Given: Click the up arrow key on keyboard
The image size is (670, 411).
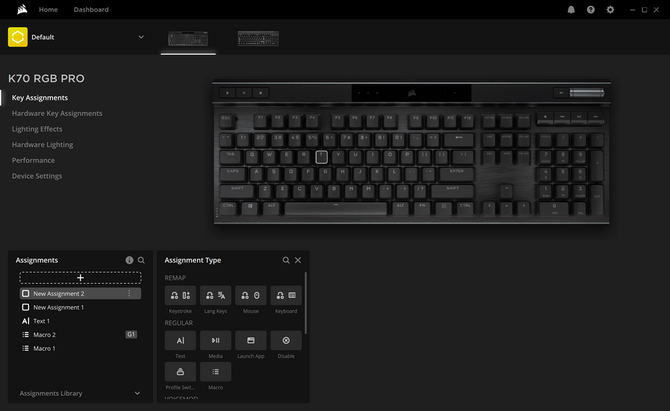Looking at the screenshot, I should pyautogui.click(x=506, y=190).
